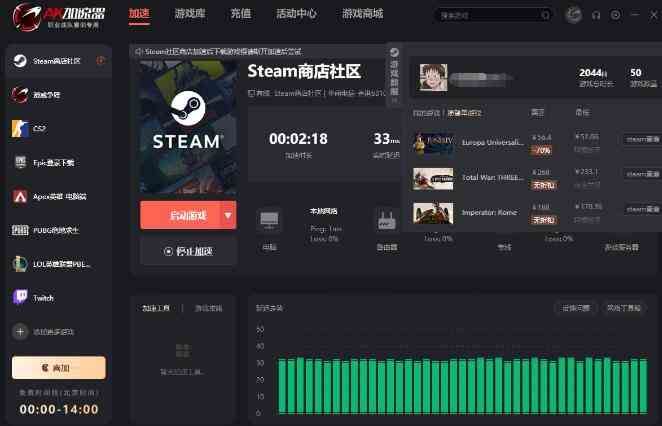Select Twitch in the sidebar

[59, 298]
